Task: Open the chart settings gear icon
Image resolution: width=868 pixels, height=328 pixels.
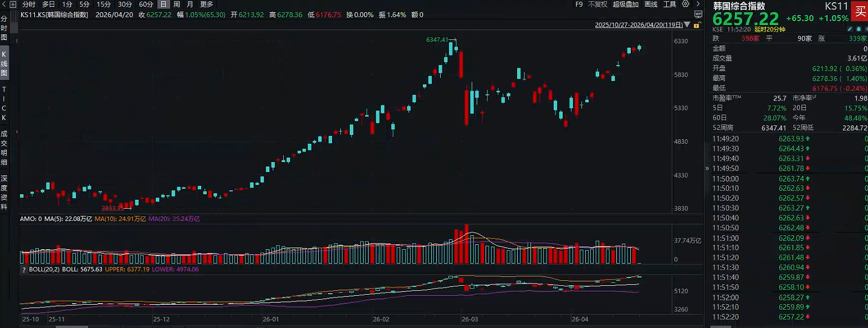Action: [x=685, y=4]
